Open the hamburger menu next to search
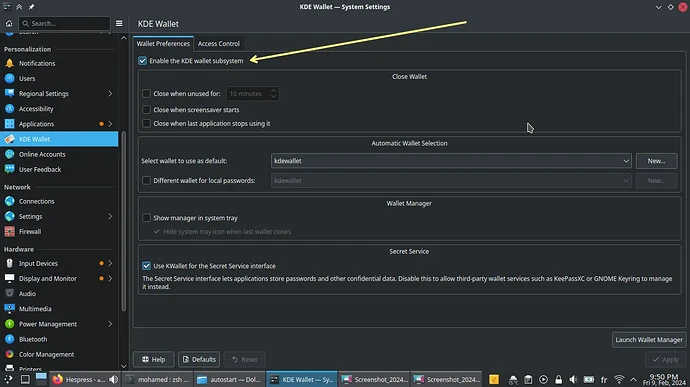The image size is (690, 387). (x=119, y=23)
